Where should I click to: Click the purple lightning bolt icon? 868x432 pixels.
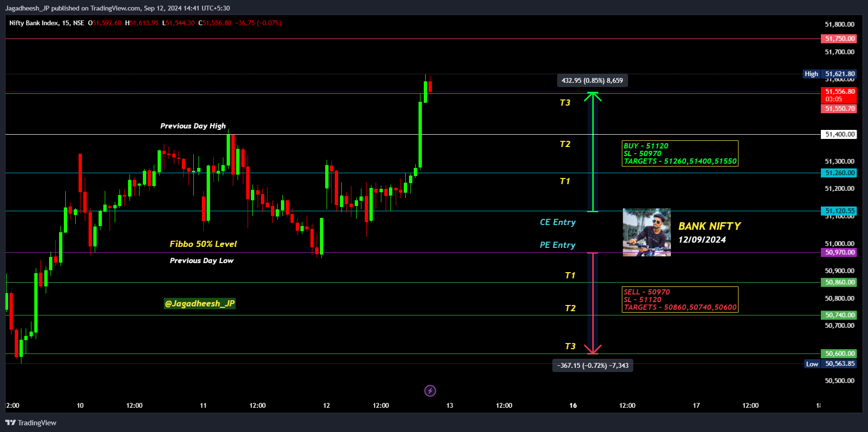click(430, 391)
